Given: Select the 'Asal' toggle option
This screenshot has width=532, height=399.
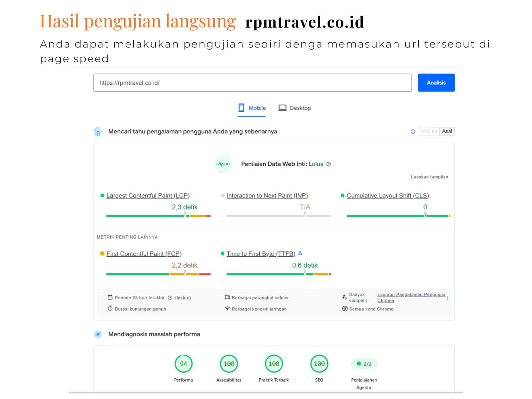Looking at the screenshot, I should click(x=447, y=131).
